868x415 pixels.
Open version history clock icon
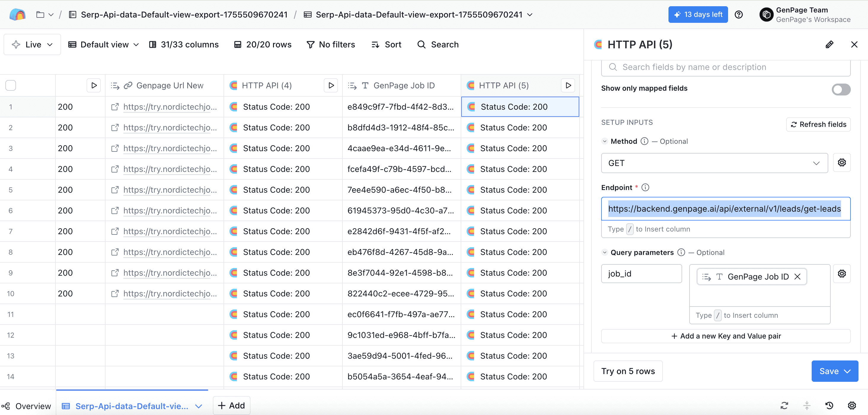click(x=829, y=406)
